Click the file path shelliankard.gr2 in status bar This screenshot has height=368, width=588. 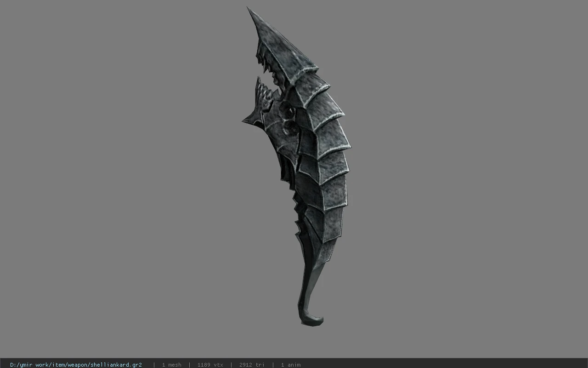pyautogui.click(x=76, y=365)
